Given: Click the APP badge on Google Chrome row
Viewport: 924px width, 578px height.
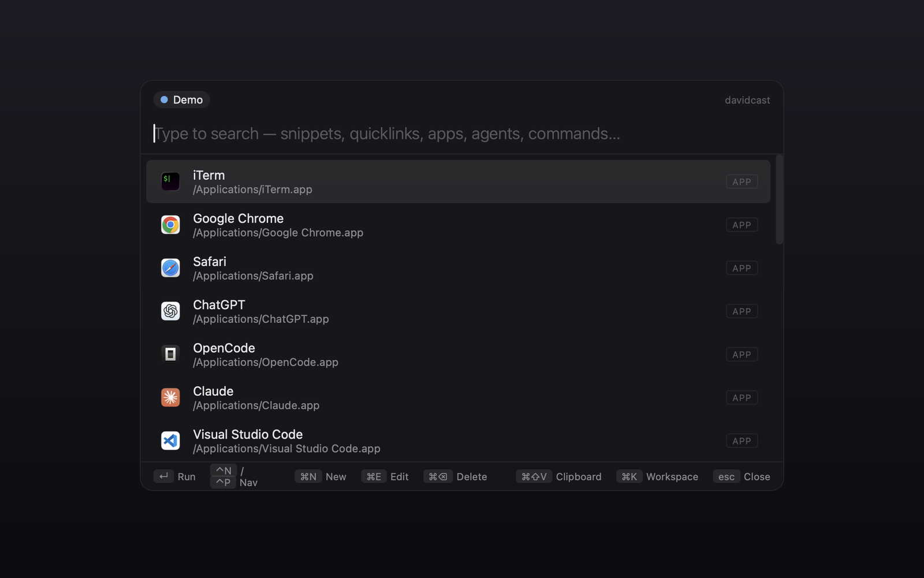Looking at the screenshot, I should (742, 225).
